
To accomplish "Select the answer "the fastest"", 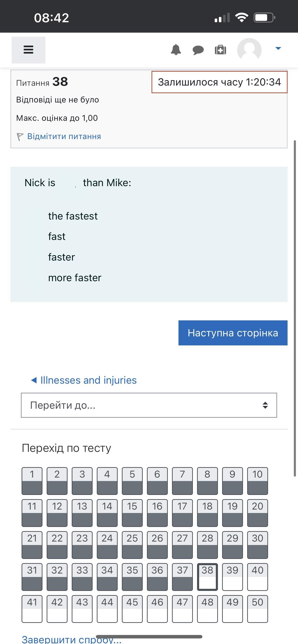I will point(73,216).
